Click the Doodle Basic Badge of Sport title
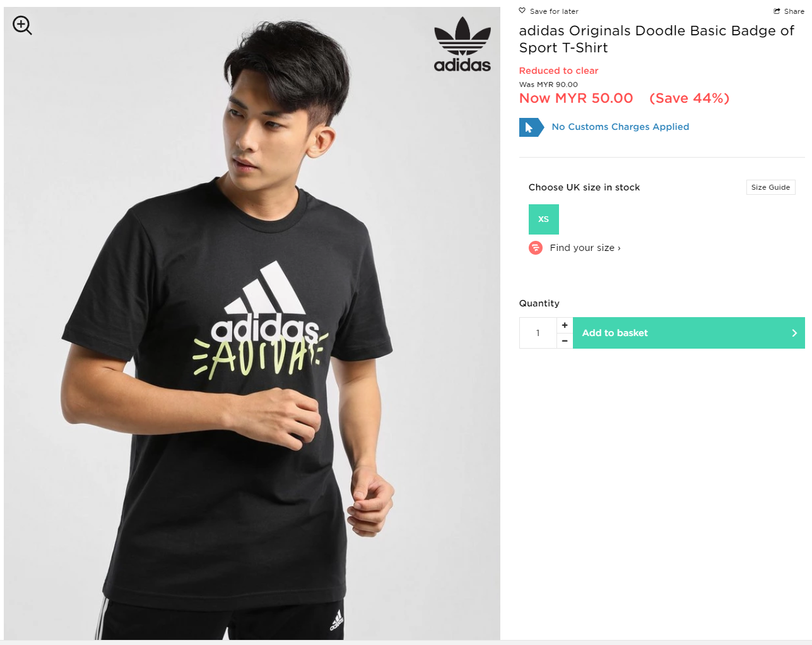Image resolution: width=812 pixels, height=645 pixels. click(656, 39)
